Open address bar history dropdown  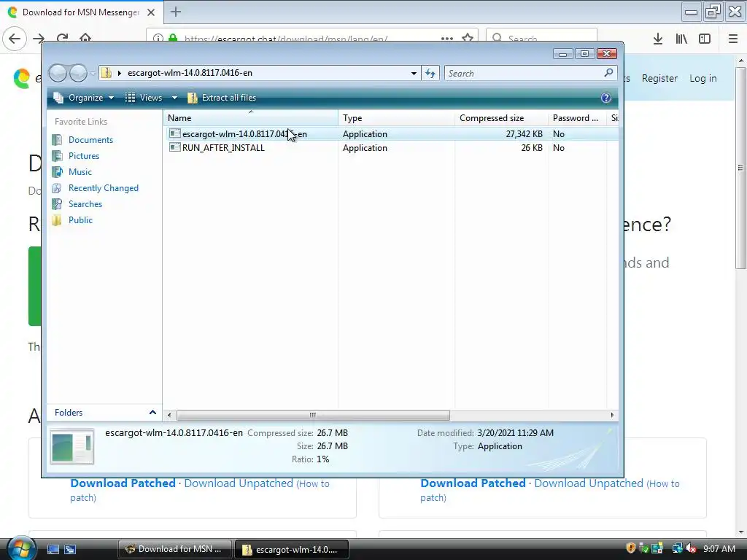click(x=414, y=74)
